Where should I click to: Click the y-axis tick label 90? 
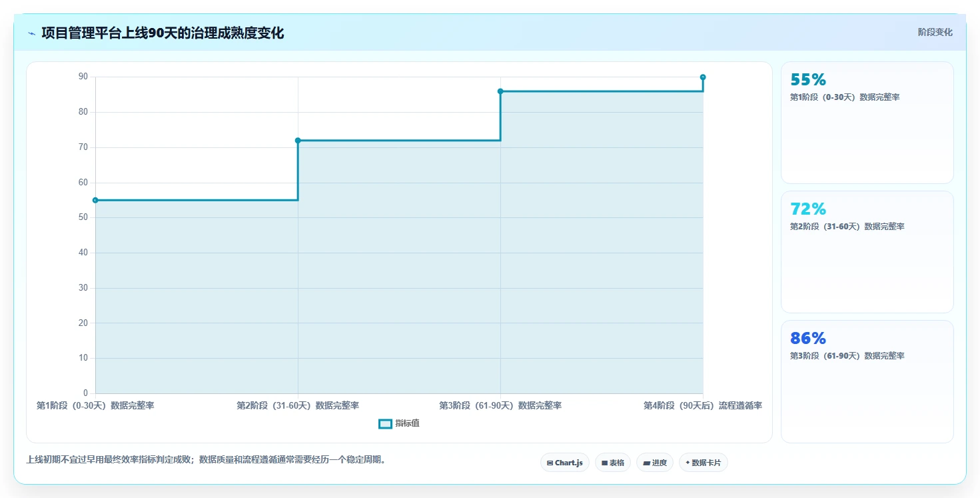coord(83,77)
